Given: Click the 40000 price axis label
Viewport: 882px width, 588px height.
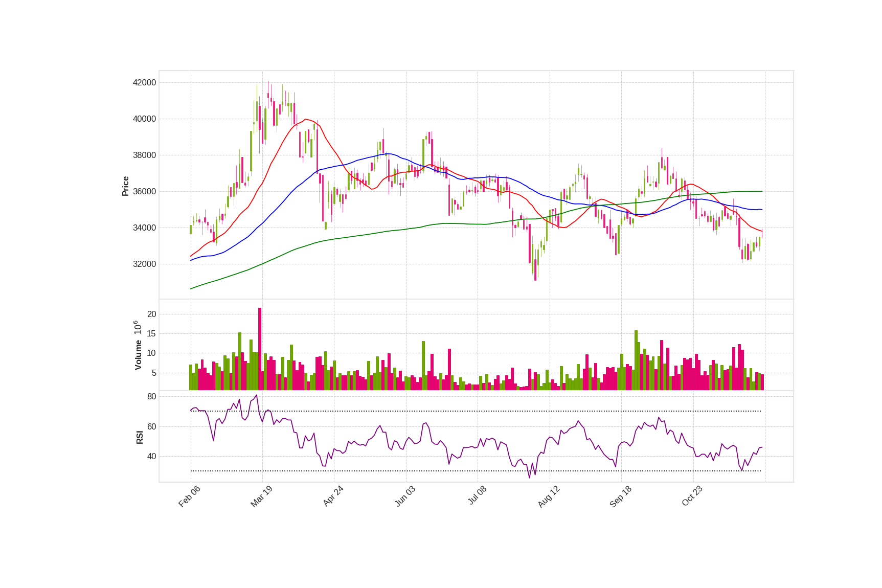Looking at the screenshot, I should [x=144, y=119].
